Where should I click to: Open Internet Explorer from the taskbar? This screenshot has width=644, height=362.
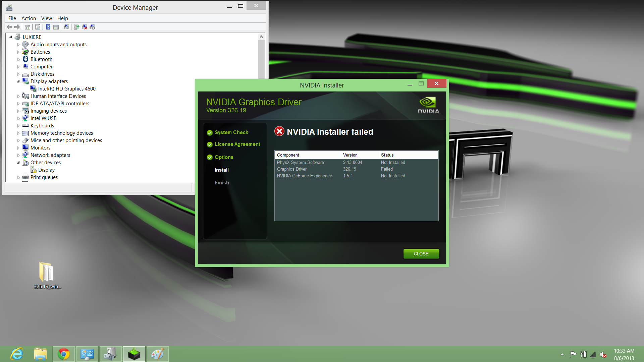pos(16,354)
